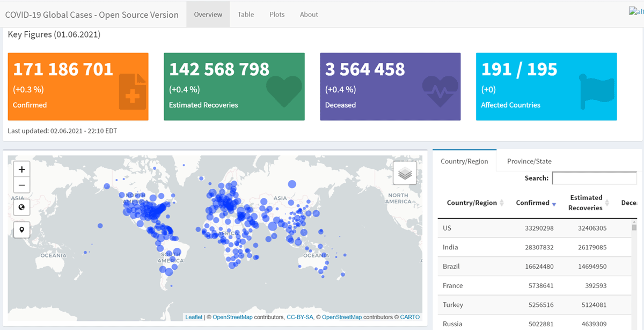This screenshot has height=330, width=644.
Task: Click the heartbeat icon on Deceased box
Action: click(440, 90)
